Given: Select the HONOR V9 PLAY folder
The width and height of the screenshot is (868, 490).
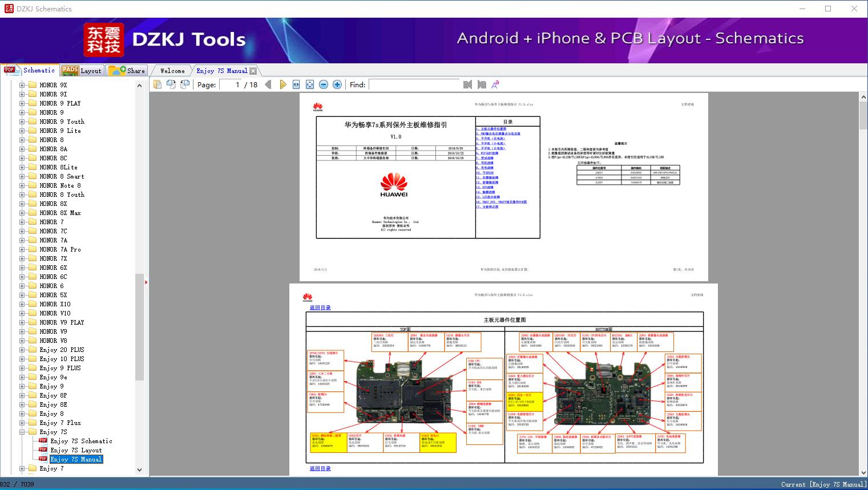Looking at the screenshot, I should [x=62, y=322].
